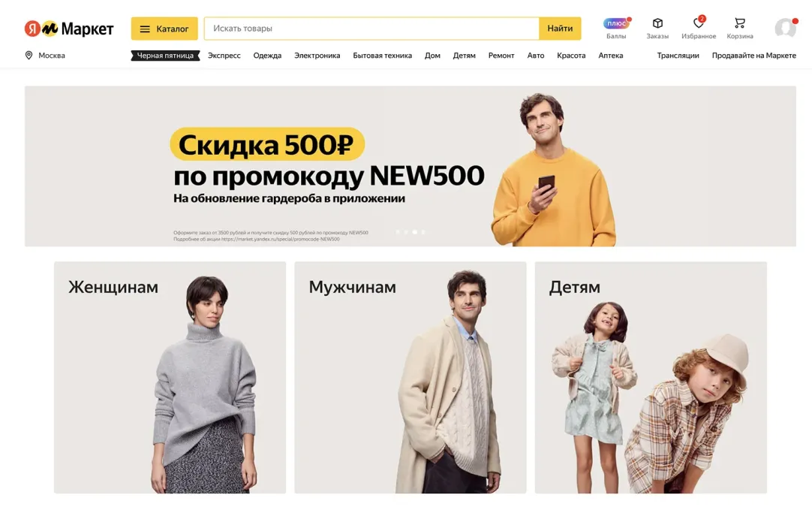
Task: Click the Москва location pin
Action: click(29, 56)
